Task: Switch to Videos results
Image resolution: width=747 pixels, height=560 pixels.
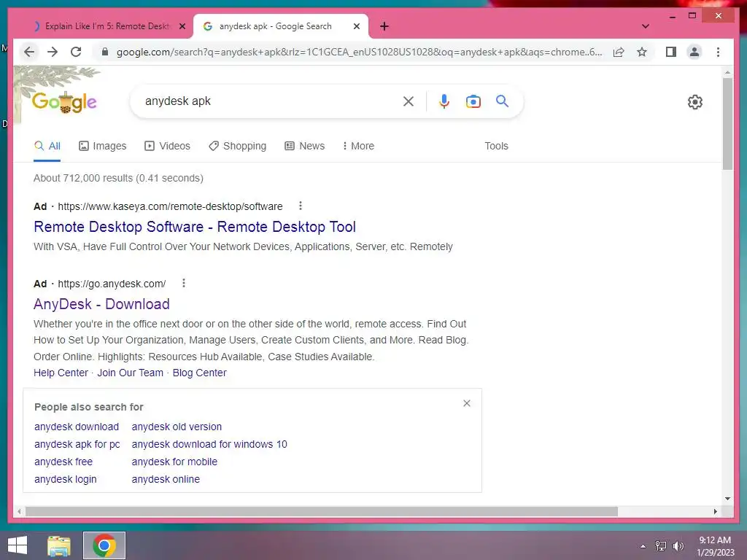Action: [x=167, y=146]
